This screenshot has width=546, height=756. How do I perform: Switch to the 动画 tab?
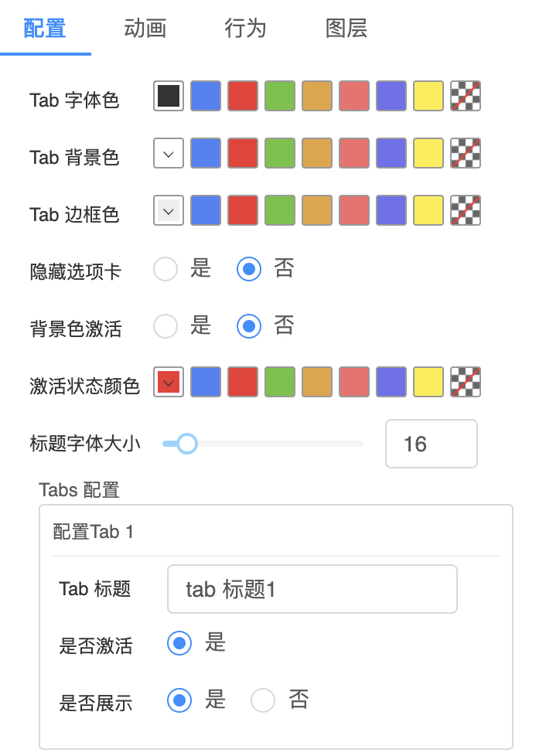pyautogui.click(x=145, y=29)
